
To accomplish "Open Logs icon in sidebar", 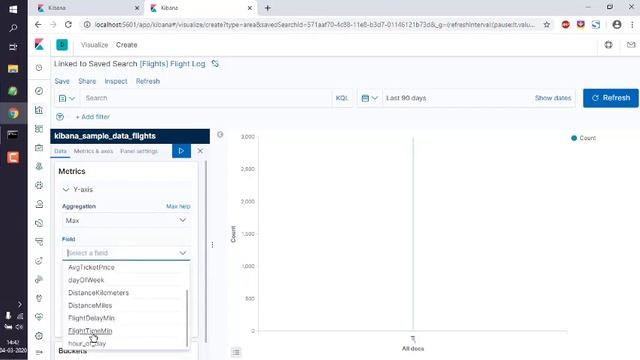I will [39, 223].
